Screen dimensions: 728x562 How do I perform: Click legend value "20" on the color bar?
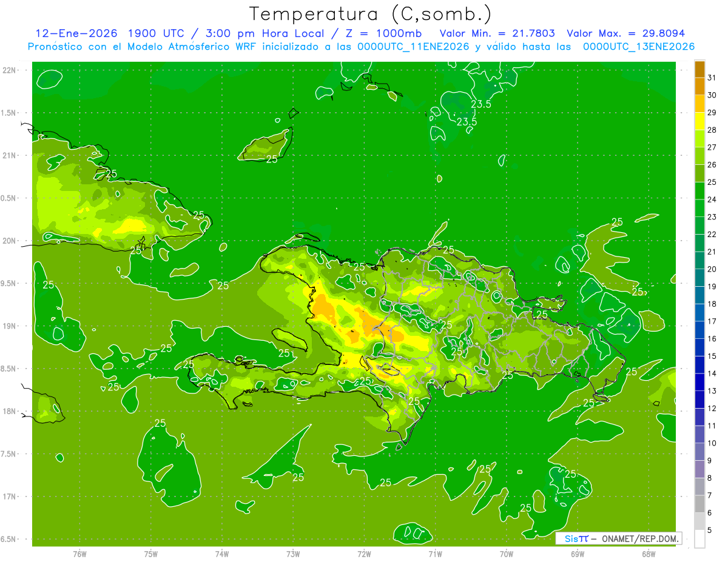pyautogui.click(x=712, y=269)
